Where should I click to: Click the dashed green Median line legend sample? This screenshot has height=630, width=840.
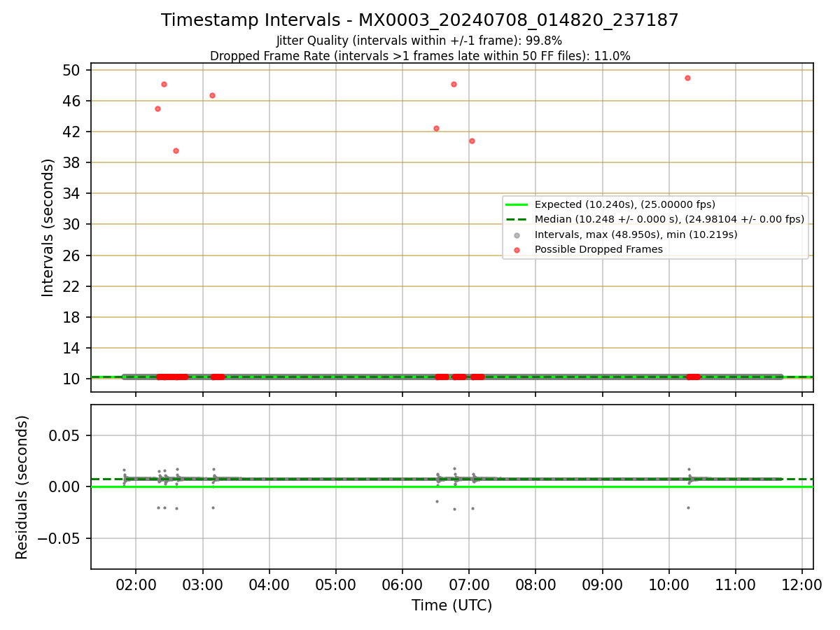(517, 219)
